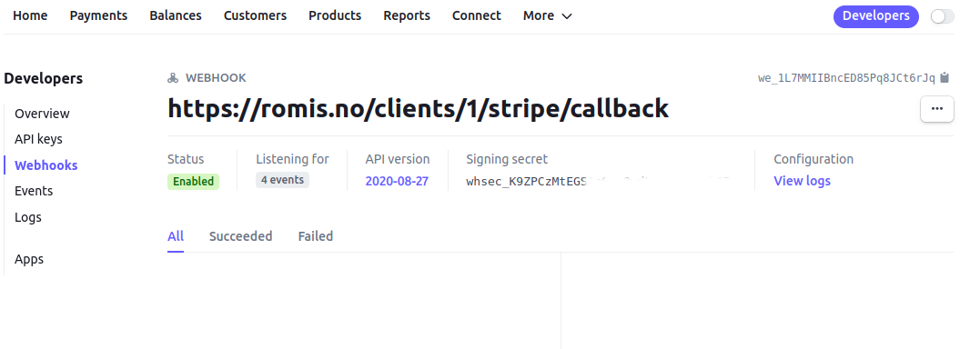Open Events in the sidebar

pyautogui.click(x=34, y=191)
